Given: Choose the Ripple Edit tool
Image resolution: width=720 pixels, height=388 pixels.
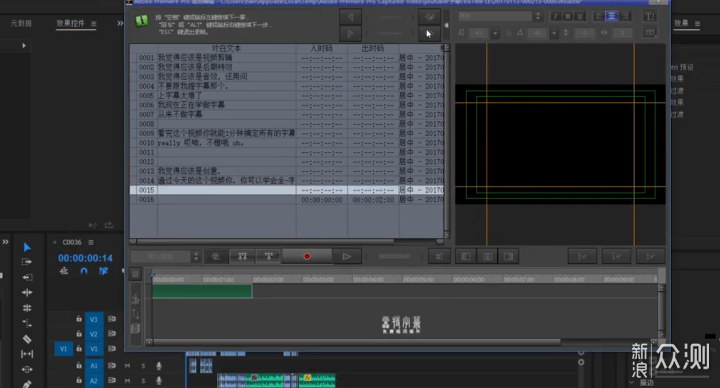Looking at the screenshot, I should pyautogui.click(x=27, y=292).
